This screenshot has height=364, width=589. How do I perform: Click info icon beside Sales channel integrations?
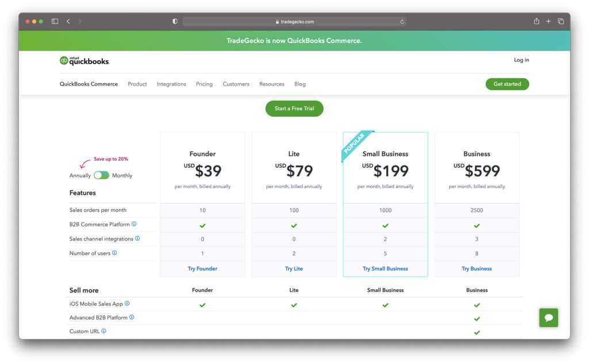137,239
